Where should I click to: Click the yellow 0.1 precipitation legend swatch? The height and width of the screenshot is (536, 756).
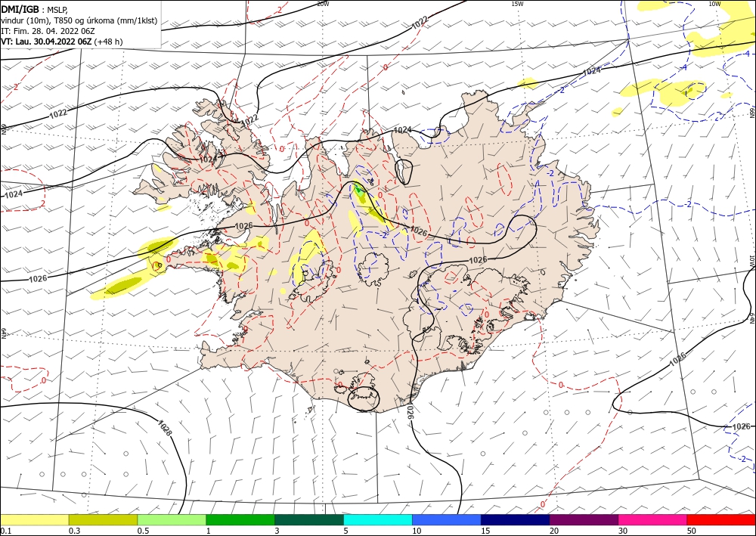(x=34, y=519)
